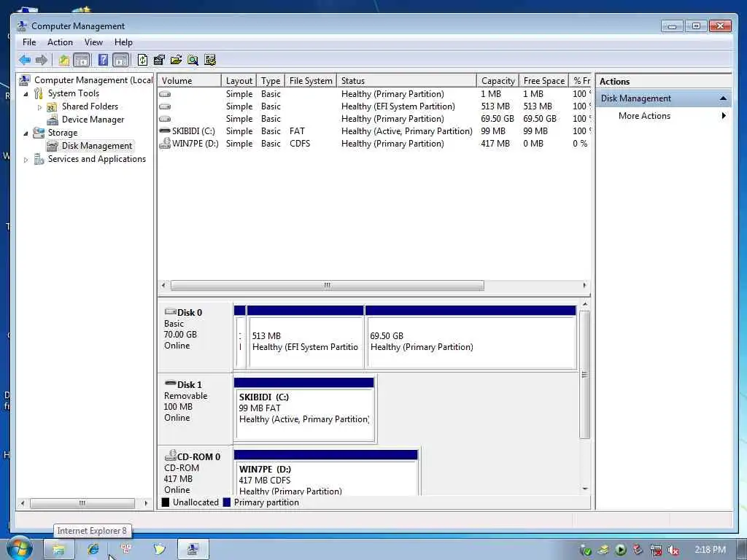The height and width of the screenshot is (560, 747).
Task: Click the Forward arrow in the toolbar
Action: pyautogui.click(x=42, y=60)
